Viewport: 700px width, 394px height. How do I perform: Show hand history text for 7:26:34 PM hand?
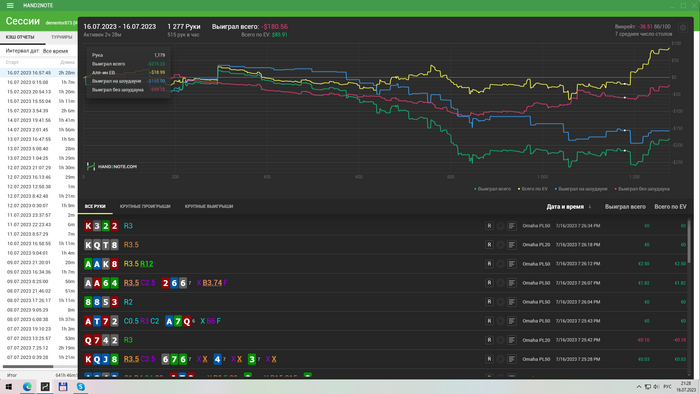(512, 226)
